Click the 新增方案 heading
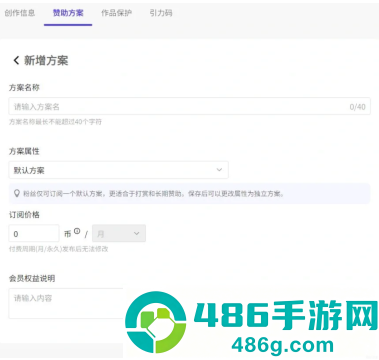 (x=46, y=60)
